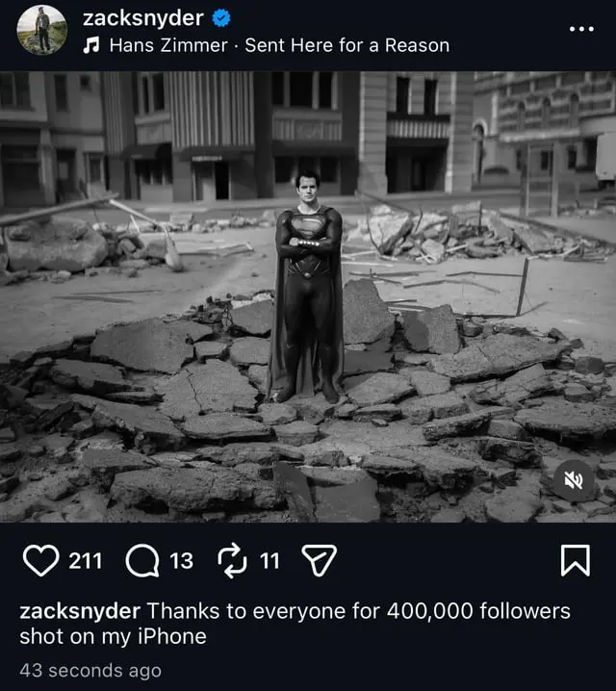Tap the black-and-white Superman photo
Viewport: 616px width, 691px height.
[308, 296]
